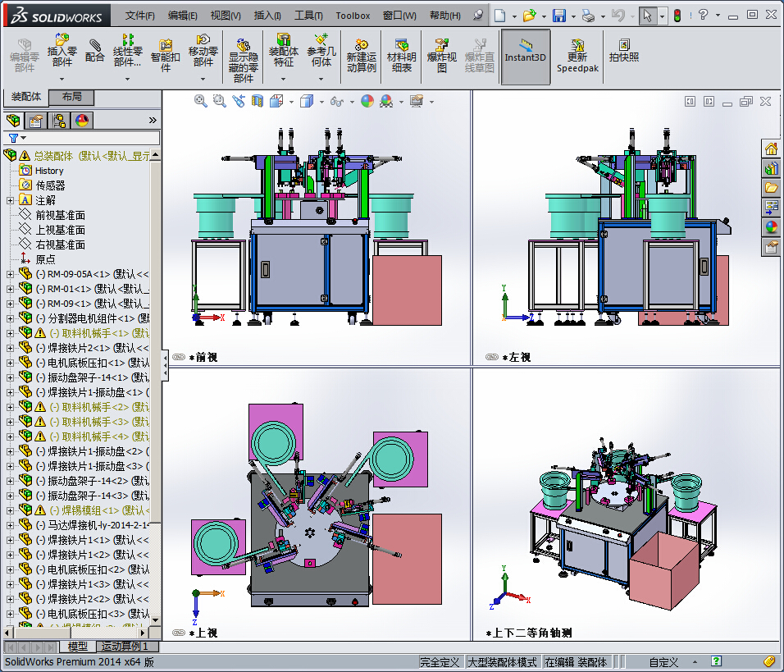Open Linear Component Pattern (线性零部件) tool
This screenshot has width=784, height=672.
[127, 50]
